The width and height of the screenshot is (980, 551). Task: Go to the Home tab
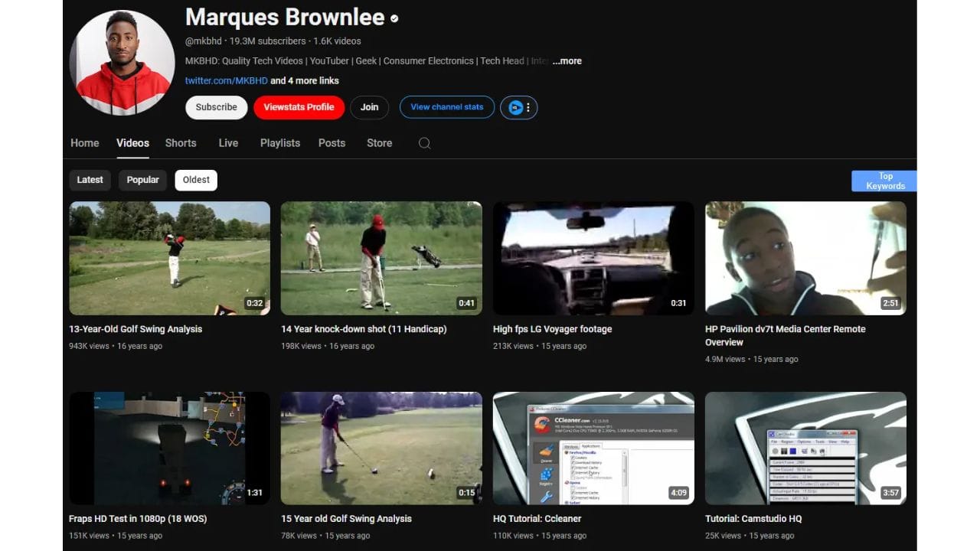84,143
